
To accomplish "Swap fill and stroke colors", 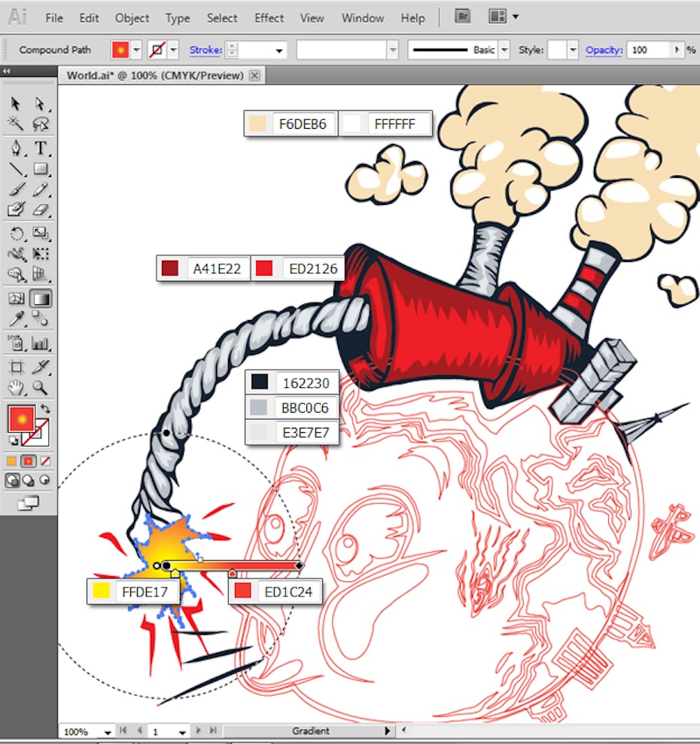I will point(45,409).
